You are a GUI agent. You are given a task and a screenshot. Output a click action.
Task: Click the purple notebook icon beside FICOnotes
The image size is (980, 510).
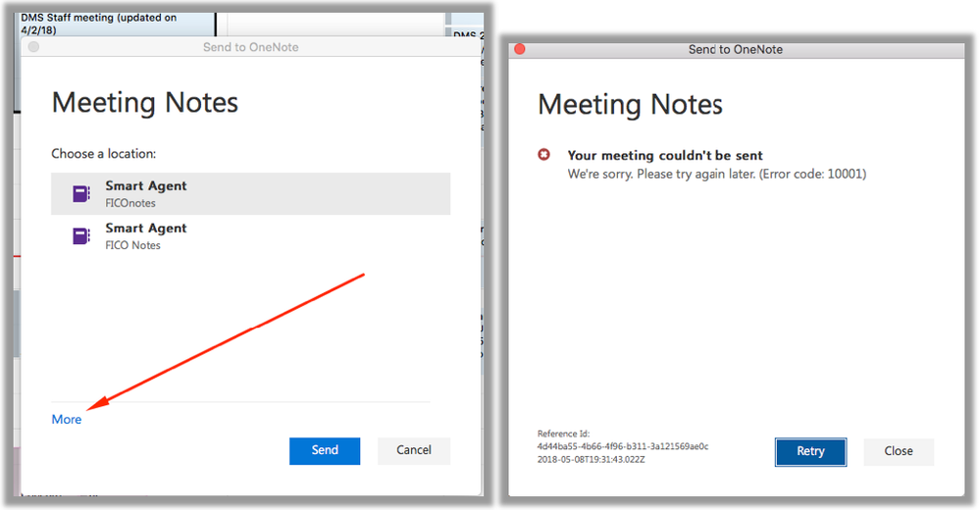[81, 194]
